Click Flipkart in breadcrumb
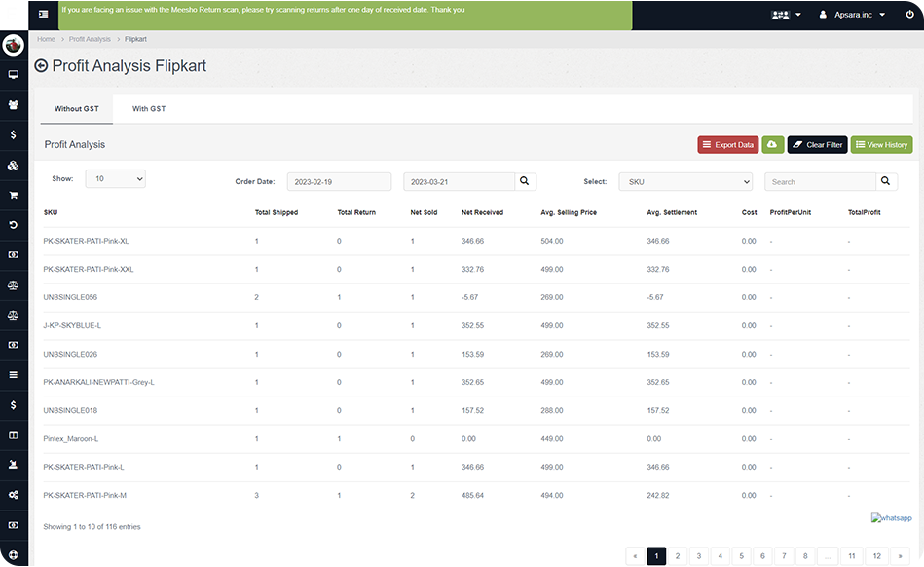Screen dimensions: 924x567 click(135, 39)
